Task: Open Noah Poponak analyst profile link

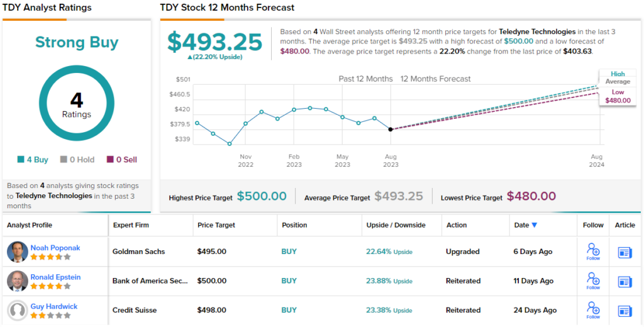Action: 55,248
